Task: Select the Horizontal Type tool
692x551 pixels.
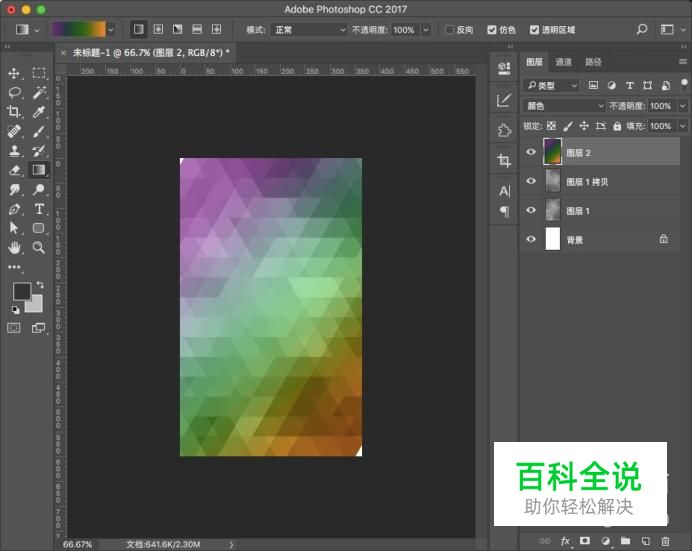Action: (x=39, y=209)
